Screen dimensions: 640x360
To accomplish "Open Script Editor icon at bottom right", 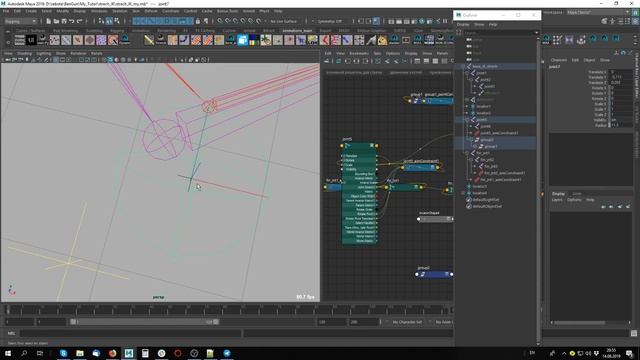I will click(634, 333).
